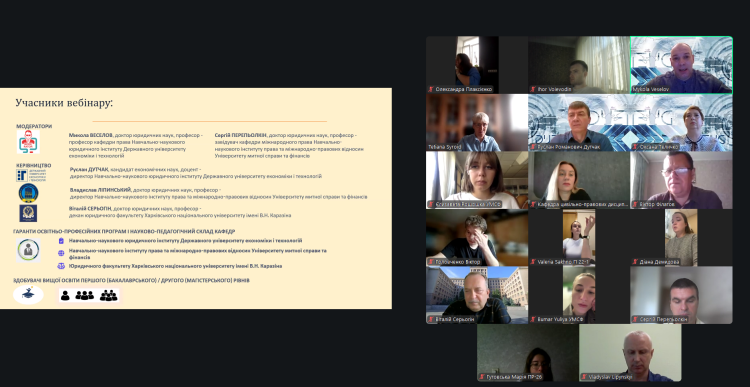Click 'Сергій ПЕРЕПЬОЛКІН' name on slide

tap(241, 135)
